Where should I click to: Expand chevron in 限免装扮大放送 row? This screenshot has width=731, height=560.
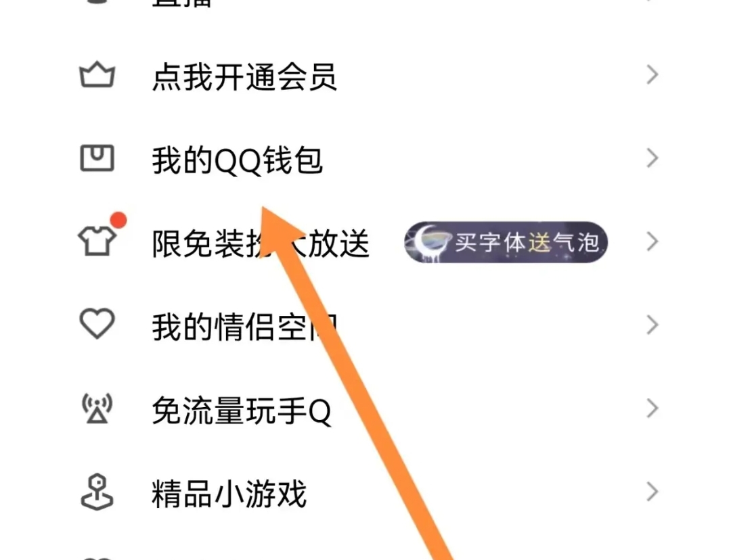pyautogui.click(x=652, y=242)
